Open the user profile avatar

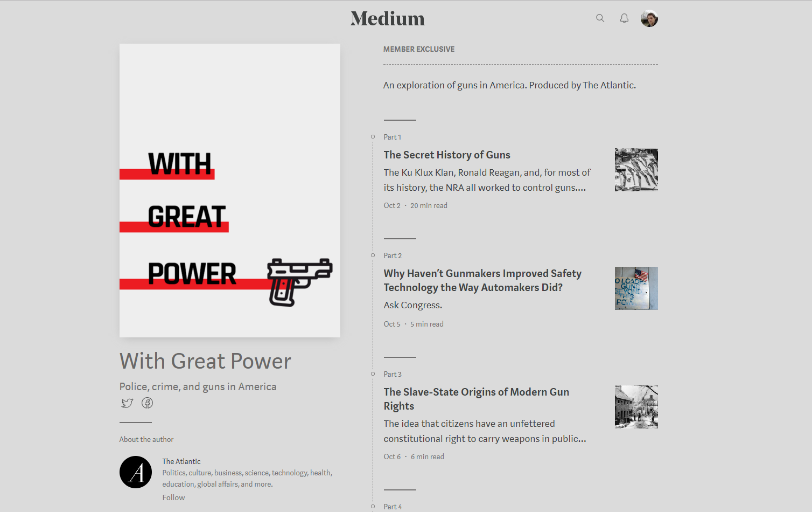point(649,18)
